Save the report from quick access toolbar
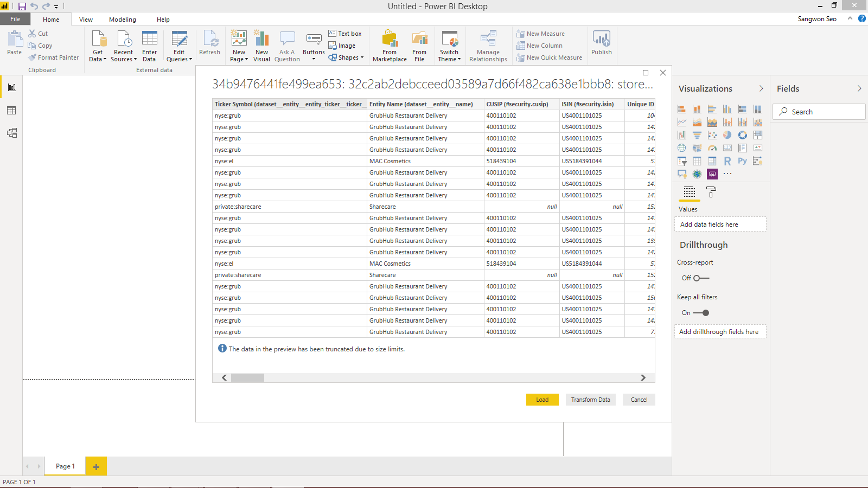868x488 pixels. pyautogui.click(x=22, y=7)
